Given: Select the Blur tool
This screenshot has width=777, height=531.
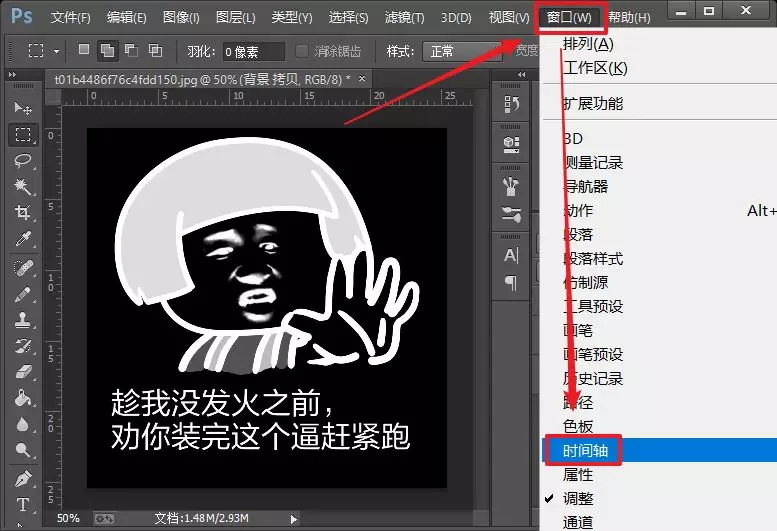Looking at the screenshot, I should coord(22,424).
